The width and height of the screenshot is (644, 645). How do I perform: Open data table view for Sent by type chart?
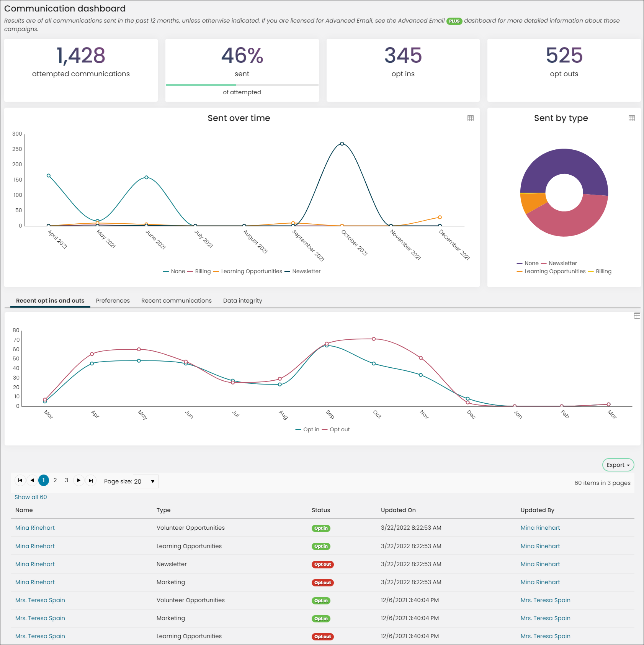[632, 118]
